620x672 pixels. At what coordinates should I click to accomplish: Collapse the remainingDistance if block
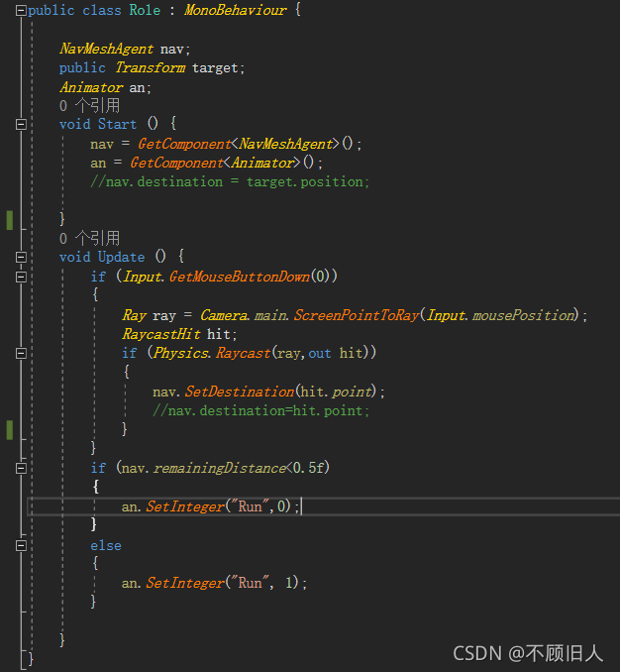point(21,469)
